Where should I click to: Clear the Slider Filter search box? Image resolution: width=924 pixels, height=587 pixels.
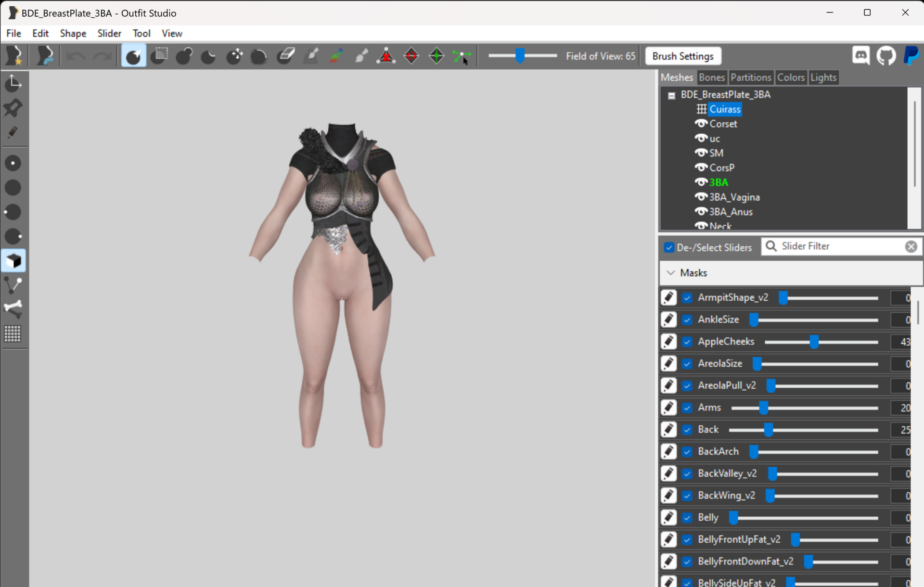point(911,246)
